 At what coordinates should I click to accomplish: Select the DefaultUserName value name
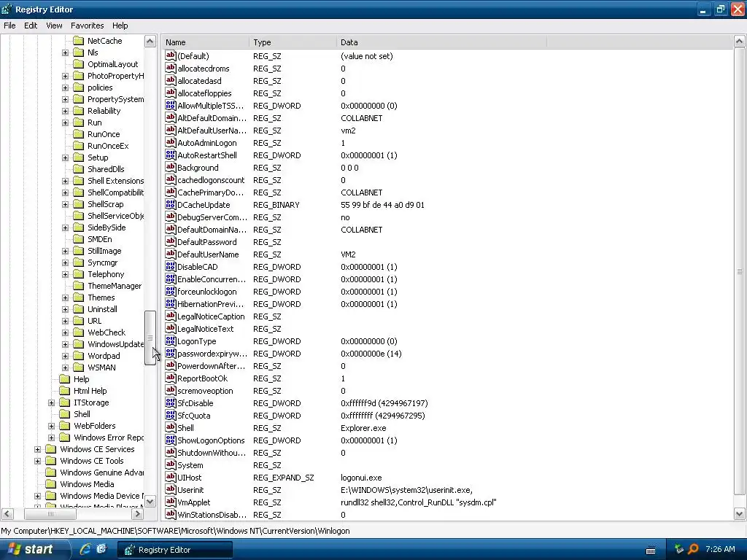coord(208,254)
